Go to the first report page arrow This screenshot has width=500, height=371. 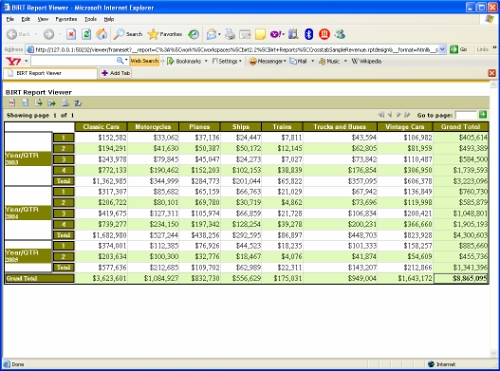(381, 115)
